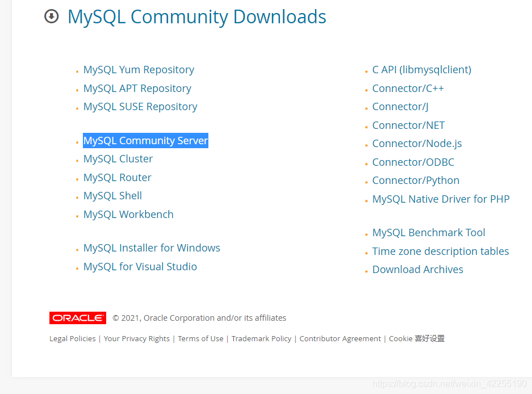Screen dimensions: 532x394
Task: Open C API (libmysqlclient) link
Action: click(x=422, y=70)
